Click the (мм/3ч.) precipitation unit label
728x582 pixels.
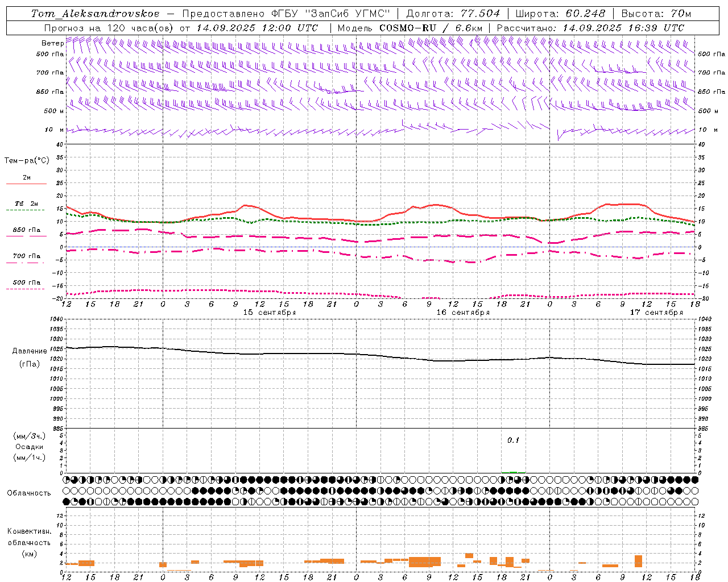tap(30, 436)
